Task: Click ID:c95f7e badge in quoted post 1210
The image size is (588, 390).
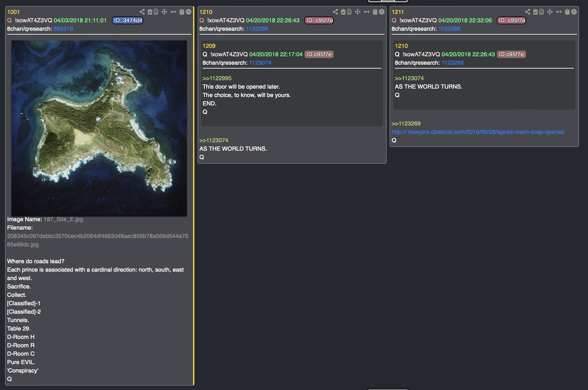Action: (x=511, y=54)
